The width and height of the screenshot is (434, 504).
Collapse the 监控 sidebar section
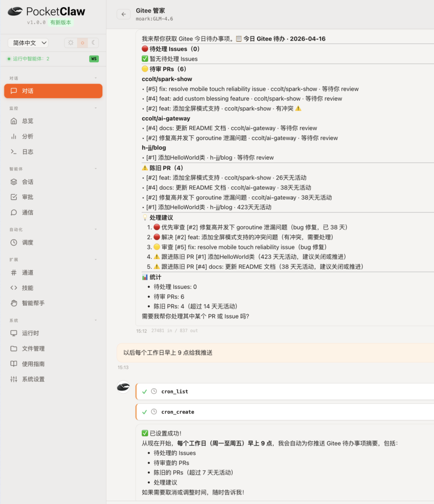click(96, 108)
